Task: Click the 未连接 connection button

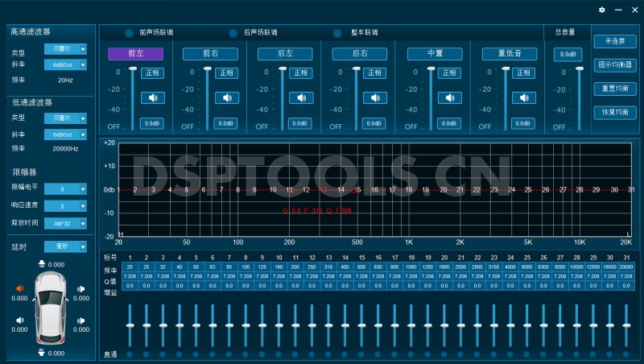Action: click(615, 41)
